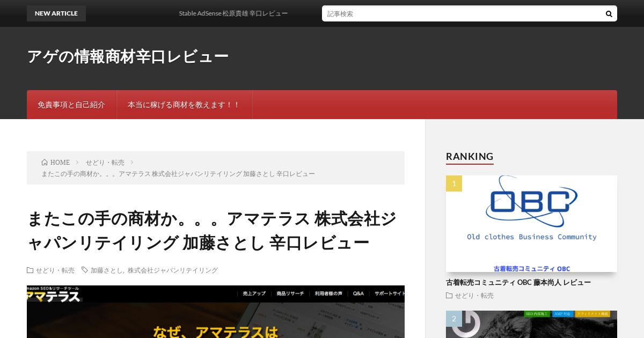Click せどり・転売 in the breadcrumb
644x338 pixels.
coord(105,162)
